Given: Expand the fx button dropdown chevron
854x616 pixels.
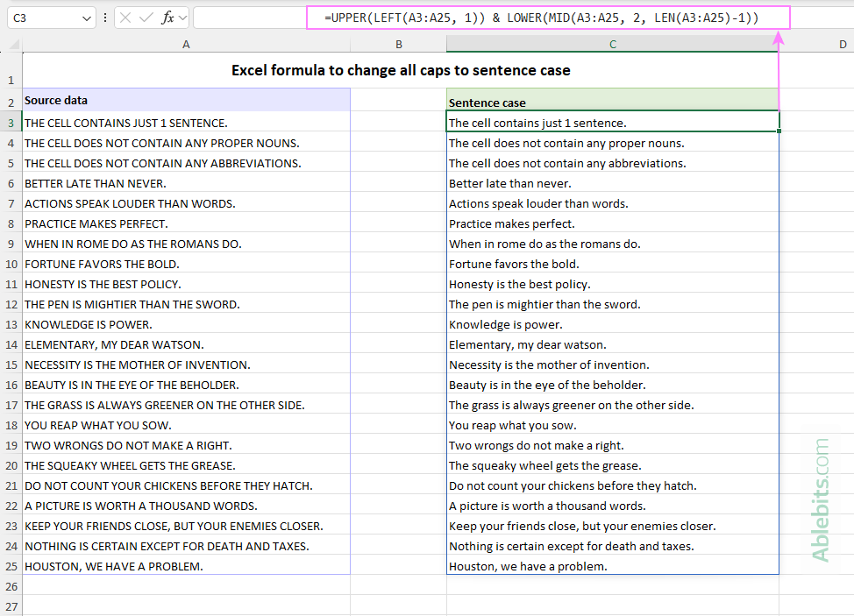Looking at the screenshot, I should (x=182, y=18).
